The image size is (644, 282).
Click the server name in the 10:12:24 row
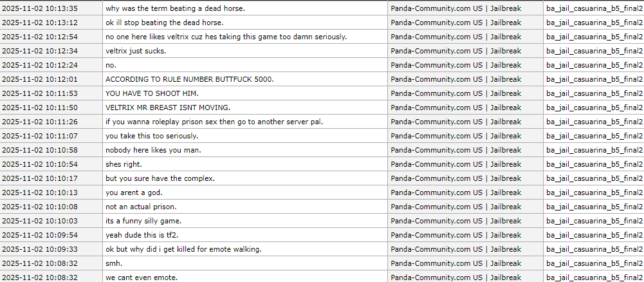click(456, 65)
